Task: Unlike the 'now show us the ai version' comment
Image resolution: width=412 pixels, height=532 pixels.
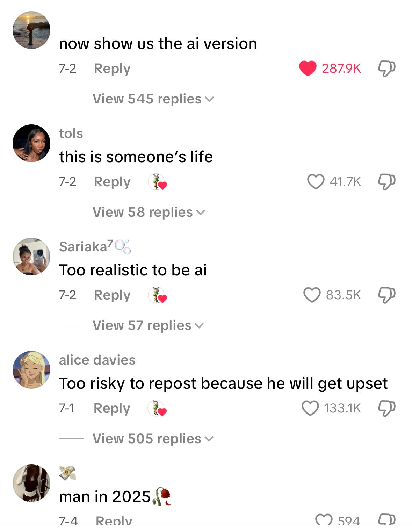Action: point(308,68)
